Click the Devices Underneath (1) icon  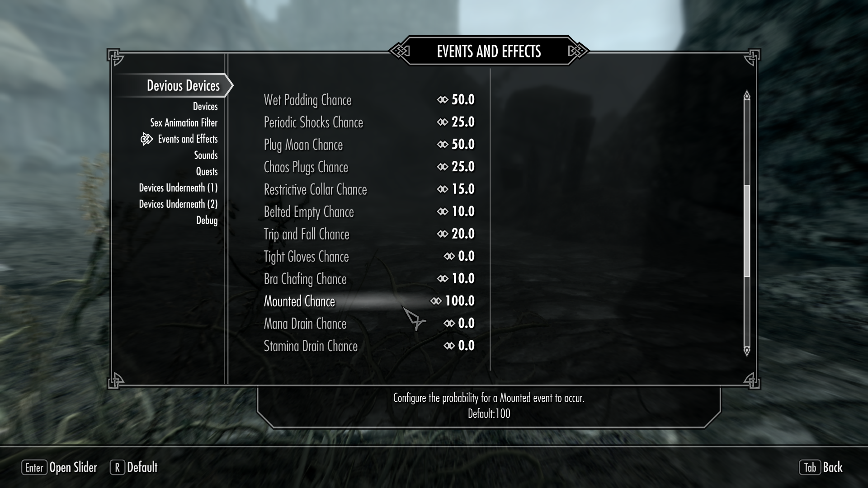pos(178,188)
